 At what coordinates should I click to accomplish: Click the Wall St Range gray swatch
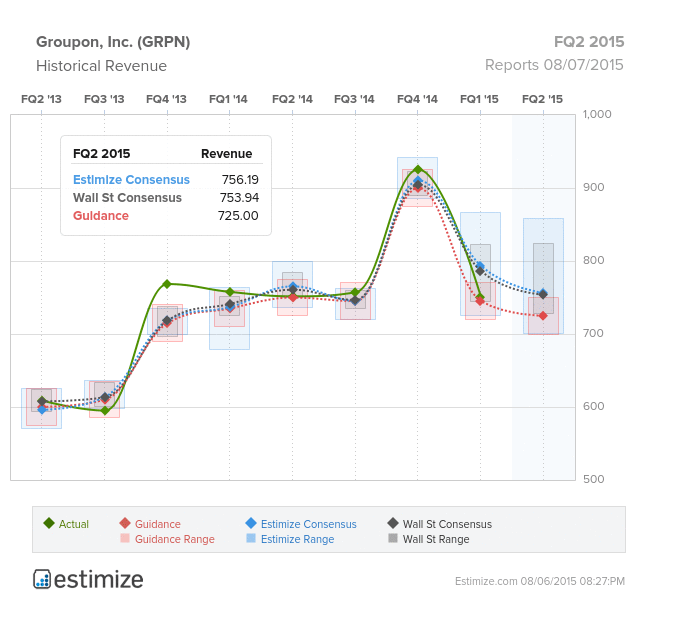[393, 538]
